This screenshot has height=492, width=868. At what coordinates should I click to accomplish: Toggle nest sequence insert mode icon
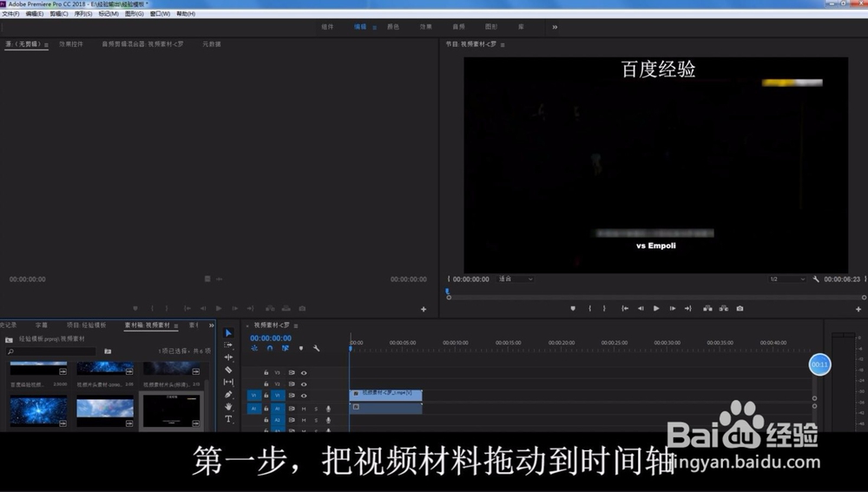[x=254, y=349]
